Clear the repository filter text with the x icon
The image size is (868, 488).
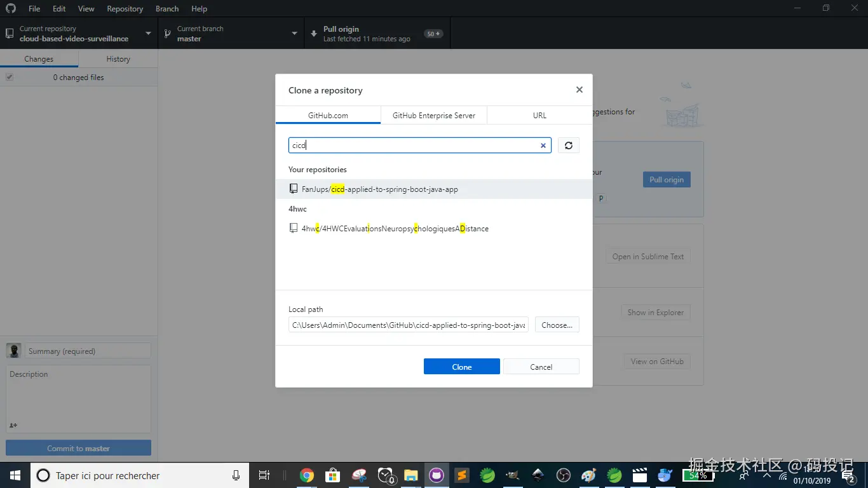click(543, 146)
